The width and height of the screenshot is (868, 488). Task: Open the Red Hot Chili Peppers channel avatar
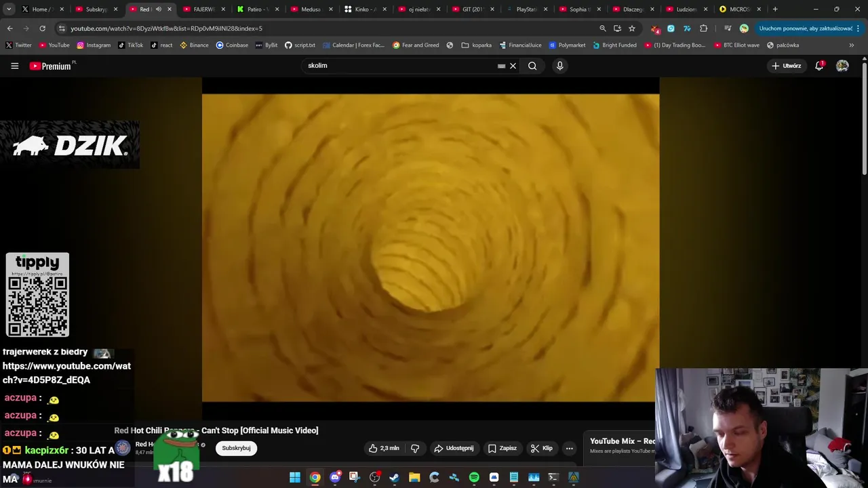coord(123,448)
